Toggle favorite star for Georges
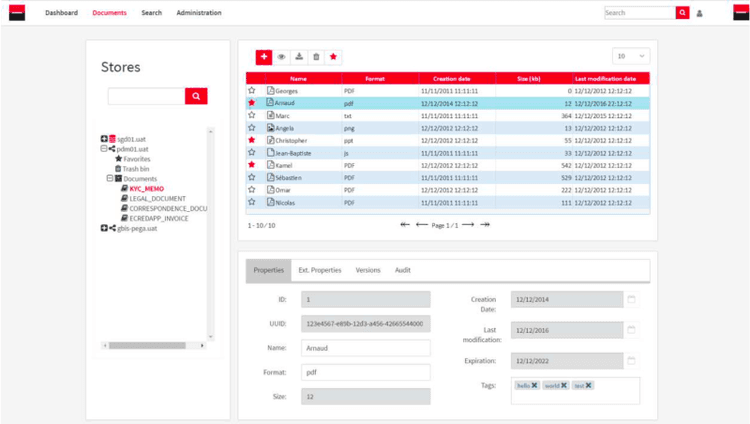The image size is (750, 424). [x=252, y=90]
